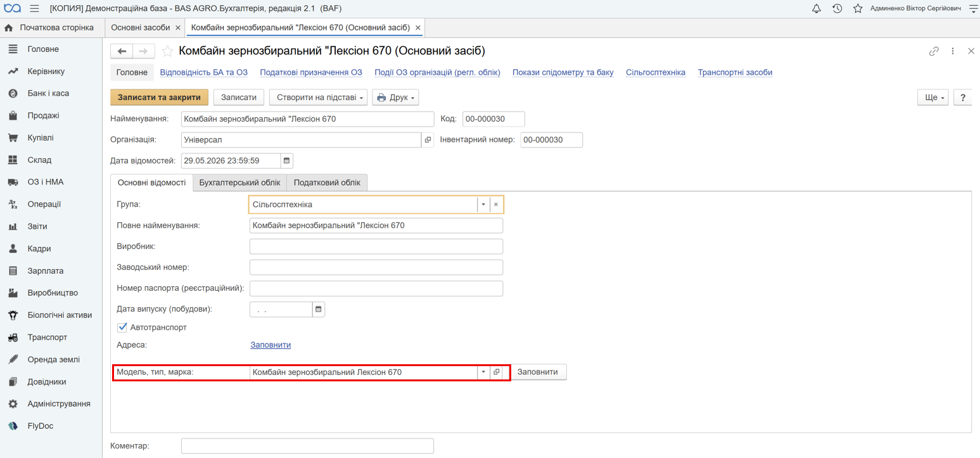Open the Склад section in sidebar
The image size is (980, 458).
coord(39,160)
